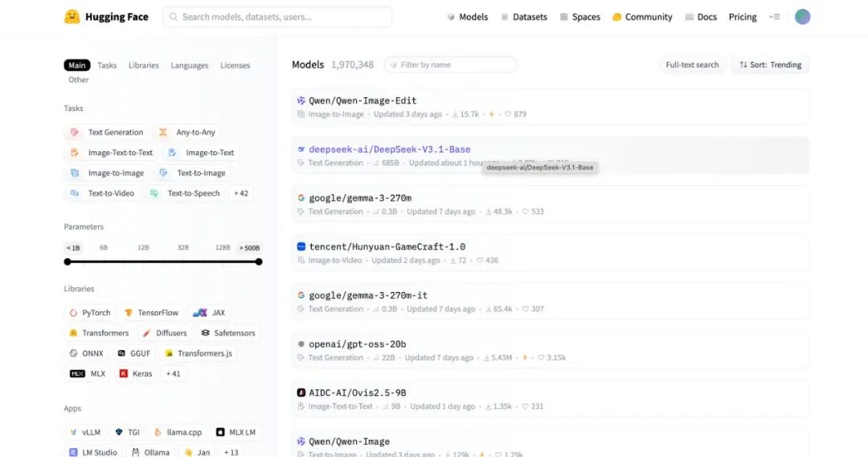Switch to the Other filter tab

point(78,80)
